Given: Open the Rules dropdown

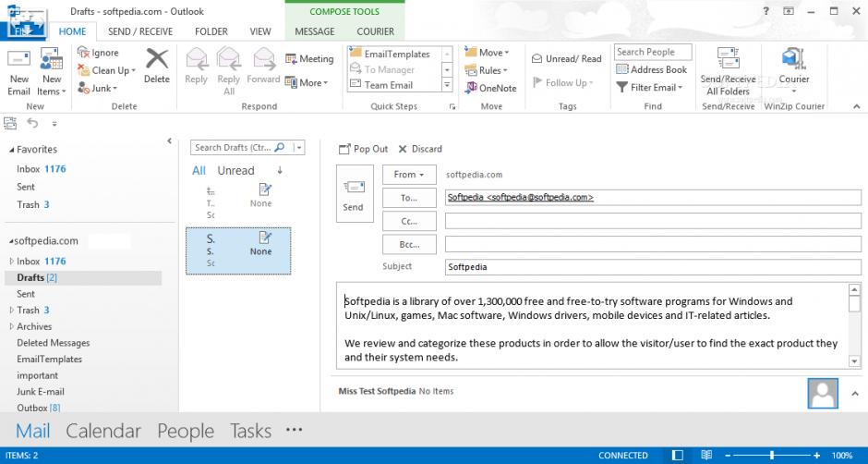Looking at the screenshot, I should [x=486, y=70].
